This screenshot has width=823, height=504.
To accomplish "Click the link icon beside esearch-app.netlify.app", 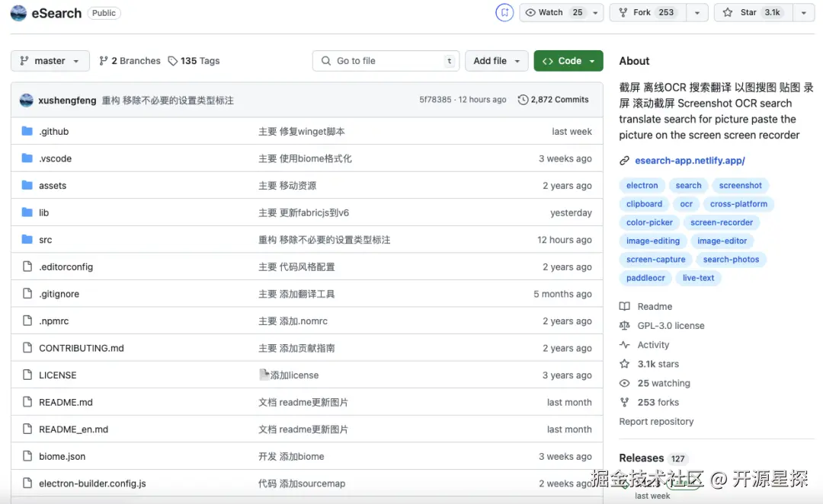I will (x=624, y=161).
